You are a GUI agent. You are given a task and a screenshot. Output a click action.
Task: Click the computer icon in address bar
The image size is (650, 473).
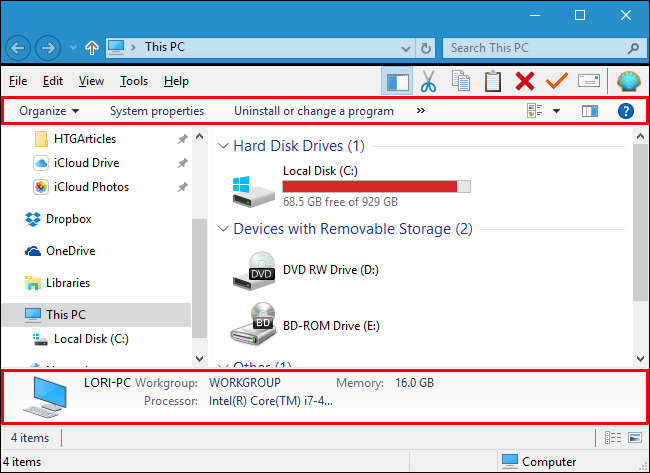(116, 48)
